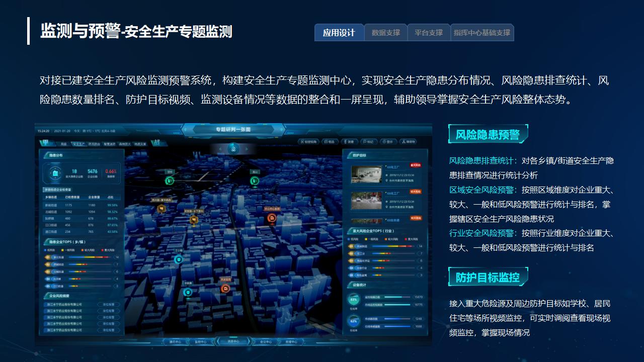Click rank 05 bar in 隐患企业TOP5
The height and width of the screenshot is (362, 644).
pos(90,286)
